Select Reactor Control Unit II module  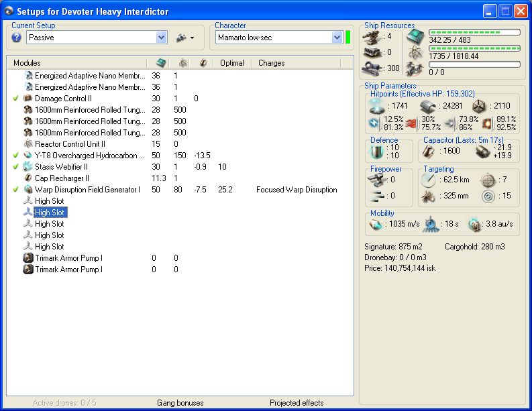70,144
